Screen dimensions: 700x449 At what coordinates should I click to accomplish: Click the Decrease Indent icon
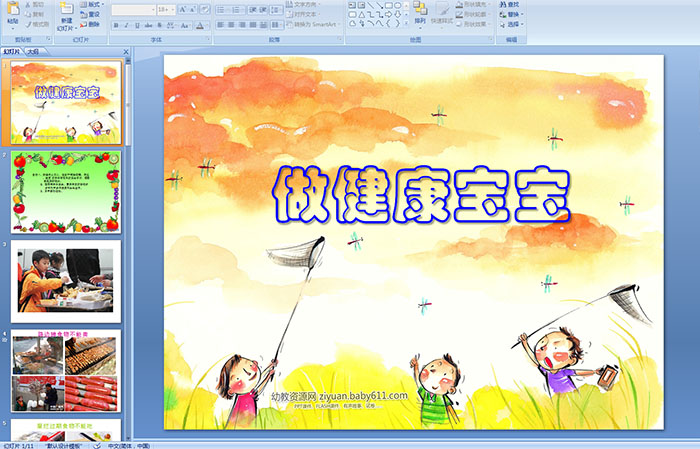click(x=253, y=10)
